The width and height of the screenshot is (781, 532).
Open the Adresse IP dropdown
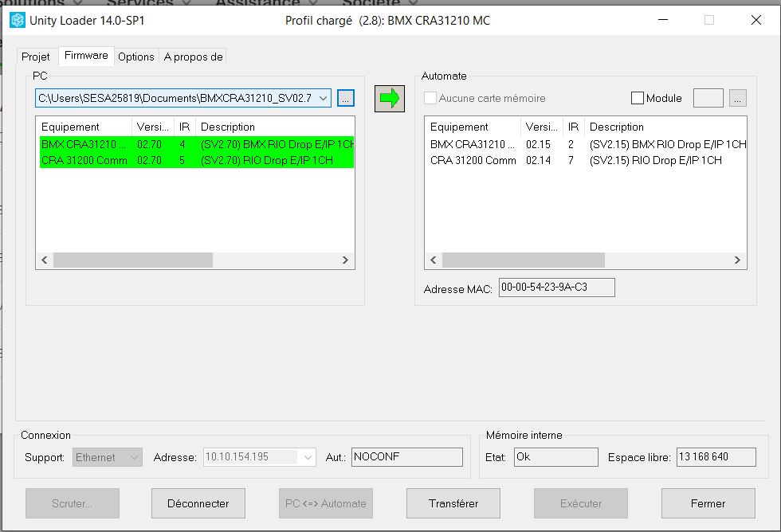308,457
